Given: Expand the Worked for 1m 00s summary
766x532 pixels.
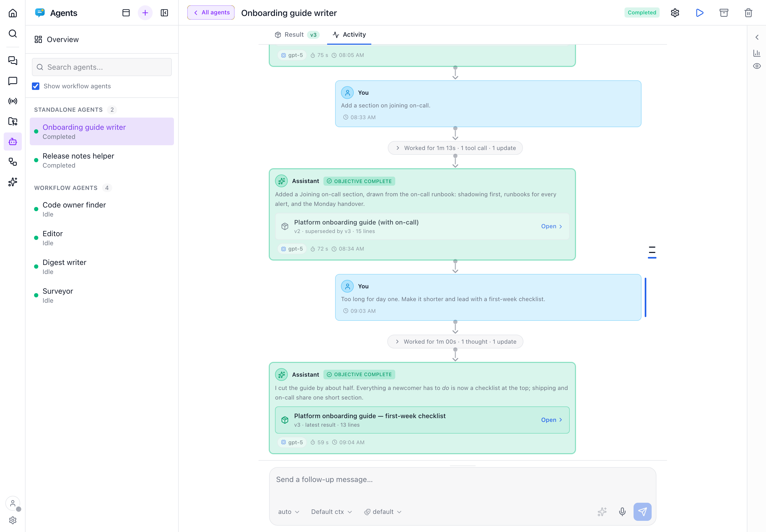Looking at the screenshot, I should tap(455, 342).
